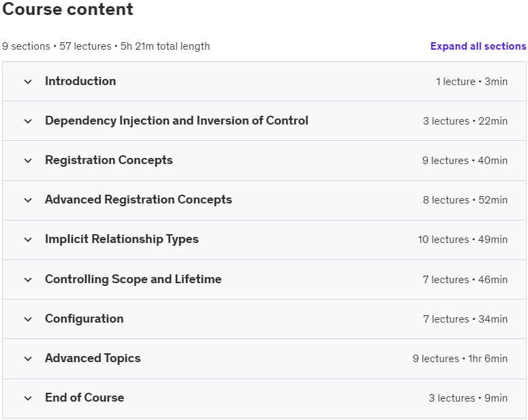
Task: Expand Dependency Injection and Inversion of Control chevron
Action: [x=28, y=121]
